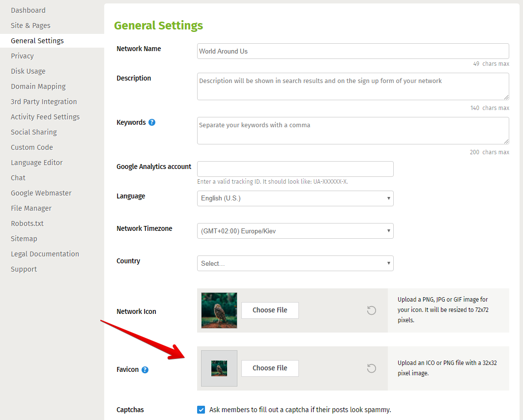Viewport: 523px width, 420px height.
Task: Toggle the spammy posts captcha checkbox
Action: coord(201,410)
